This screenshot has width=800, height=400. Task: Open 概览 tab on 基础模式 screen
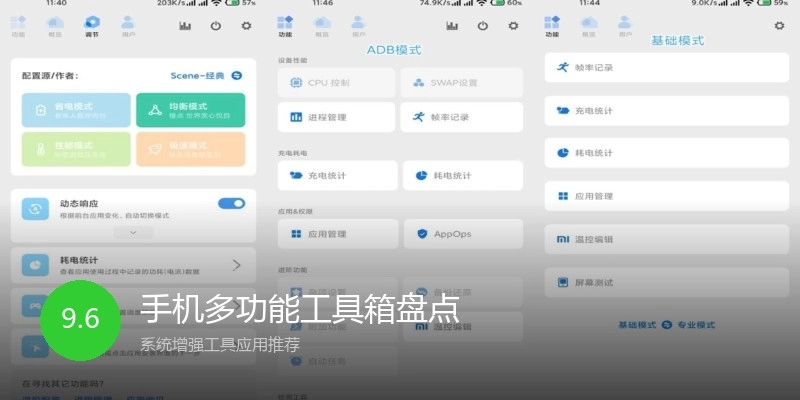click(589, 27)
